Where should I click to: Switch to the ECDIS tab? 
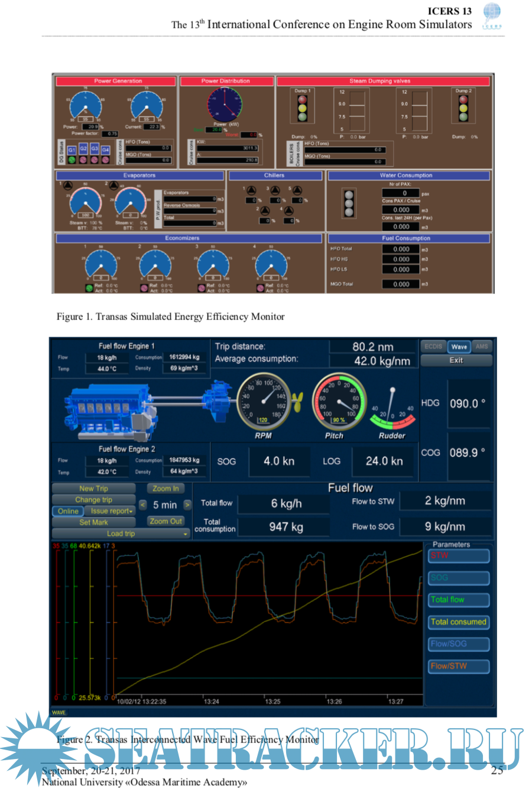(x=433, y=346)
